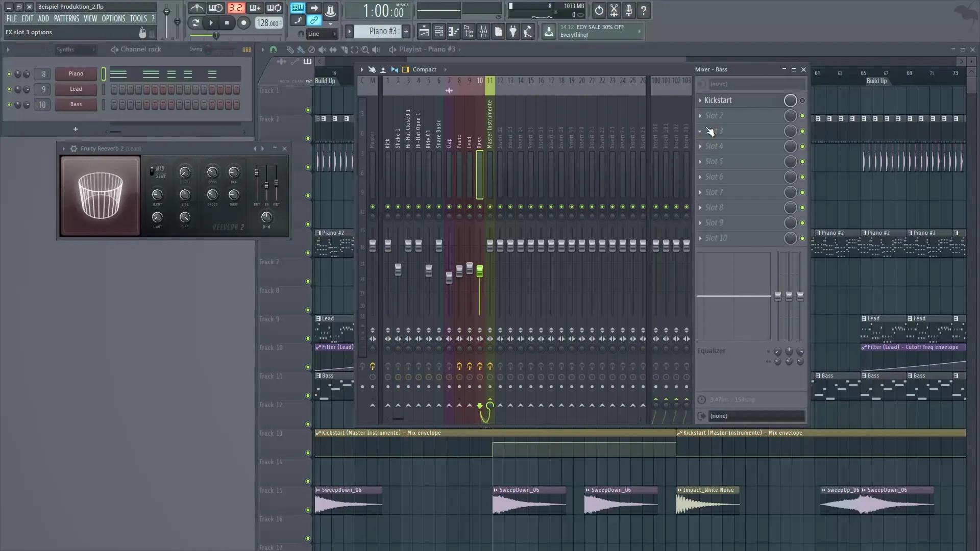The width and height of the screenshot is (980, 551).
Task: Click the playback preview speaker icon
Action: coord(376,49)
